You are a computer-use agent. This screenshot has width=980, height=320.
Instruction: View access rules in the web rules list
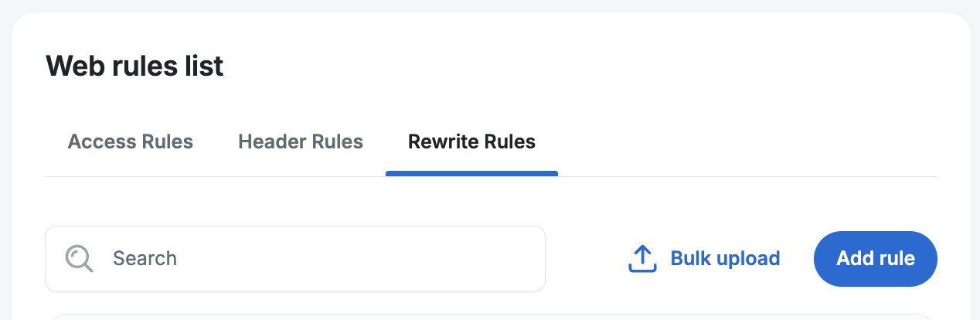tap(131, 142)
